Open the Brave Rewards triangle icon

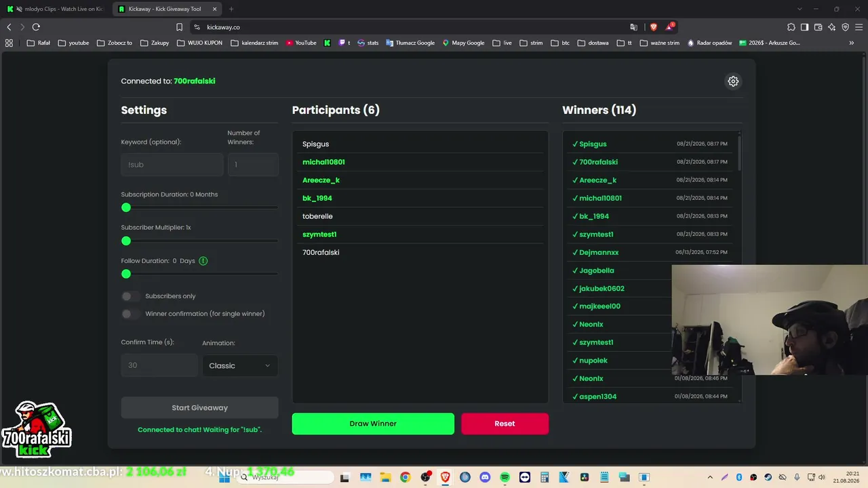click(670, 27)
